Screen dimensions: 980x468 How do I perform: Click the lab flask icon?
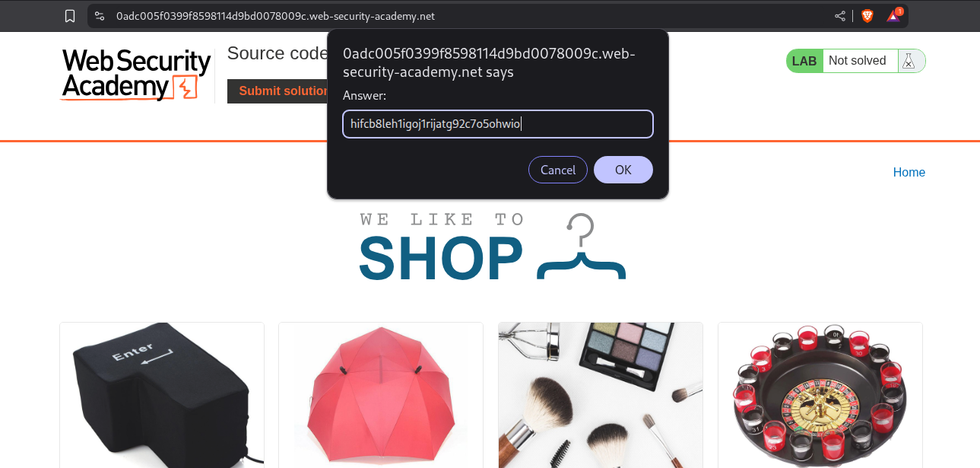click(909, 61)
